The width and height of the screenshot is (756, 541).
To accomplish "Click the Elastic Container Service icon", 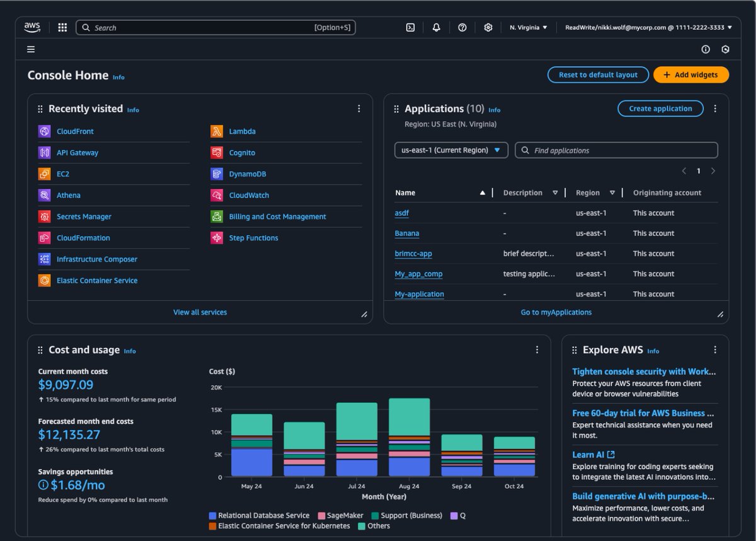I will 44,281.
